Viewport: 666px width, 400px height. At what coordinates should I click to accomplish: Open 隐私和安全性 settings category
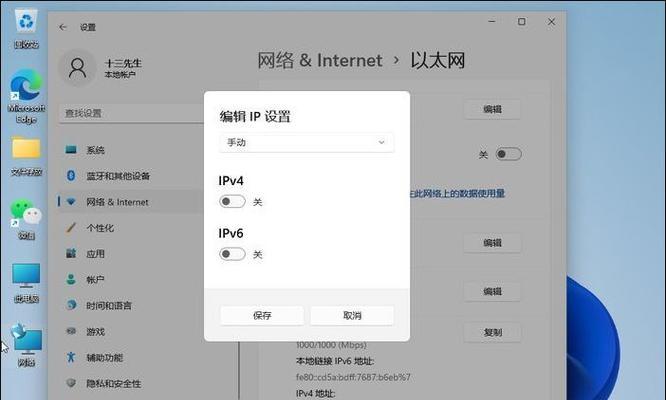114,383
